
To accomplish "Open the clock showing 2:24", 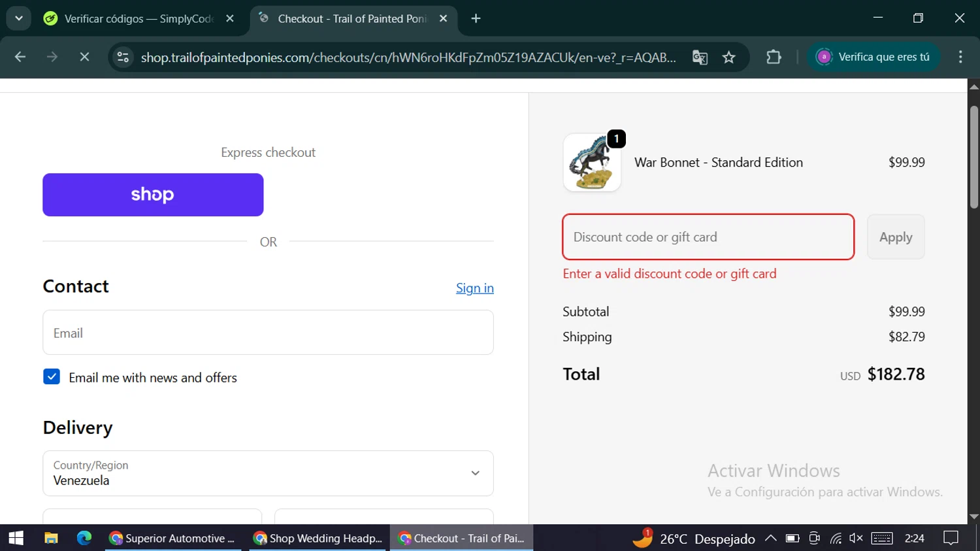I will coord(915,538).
